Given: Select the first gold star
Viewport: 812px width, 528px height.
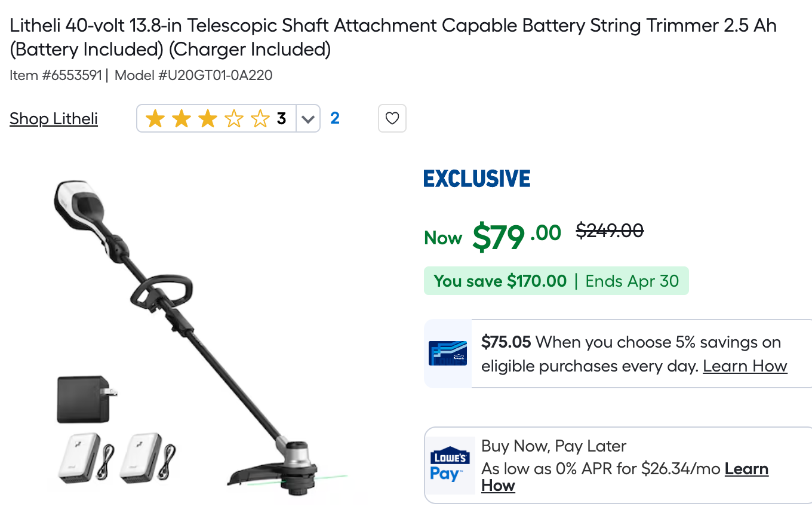Looking at the screenshot, I should (x=155, y=118).
